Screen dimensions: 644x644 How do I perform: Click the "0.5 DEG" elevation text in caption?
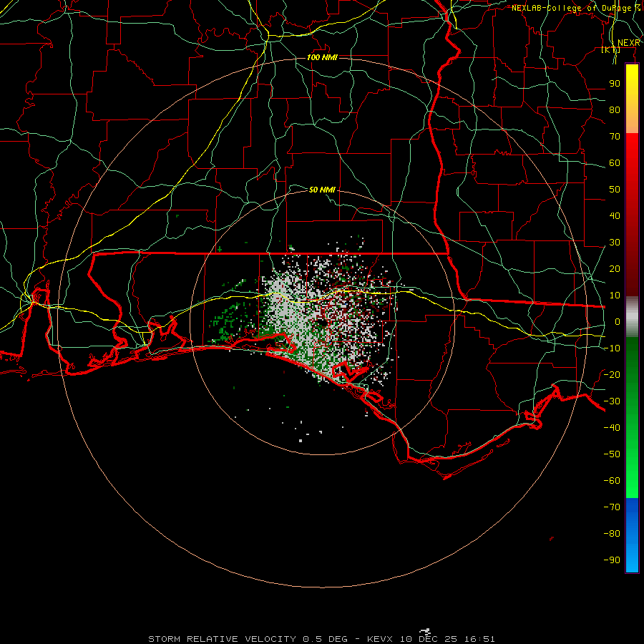tap(326, 639)
